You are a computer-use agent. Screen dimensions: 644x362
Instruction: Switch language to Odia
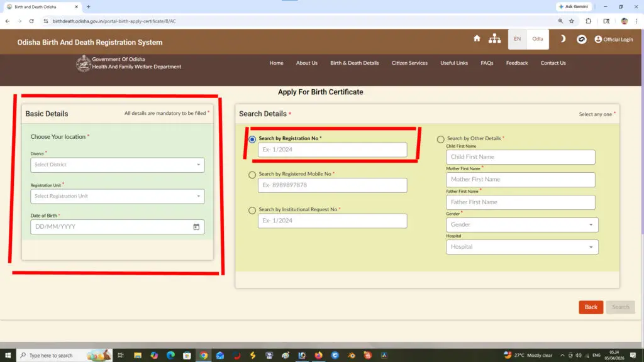pos(538,39)
